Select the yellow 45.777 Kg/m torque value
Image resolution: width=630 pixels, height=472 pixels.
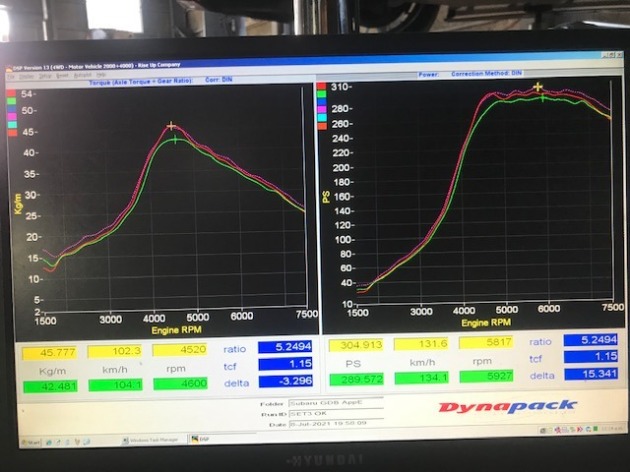click(x=59, y=351)
